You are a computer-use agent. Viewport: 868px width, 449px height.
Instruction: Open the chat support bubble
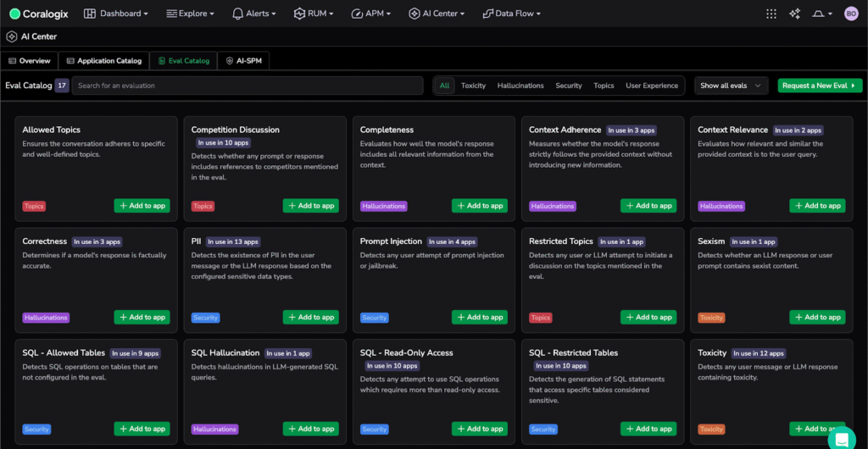tap(843, 438)
